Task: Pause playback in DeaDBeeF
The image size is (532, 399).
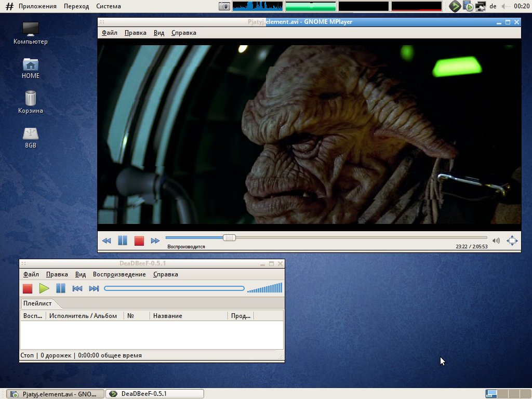Action: 61,288
